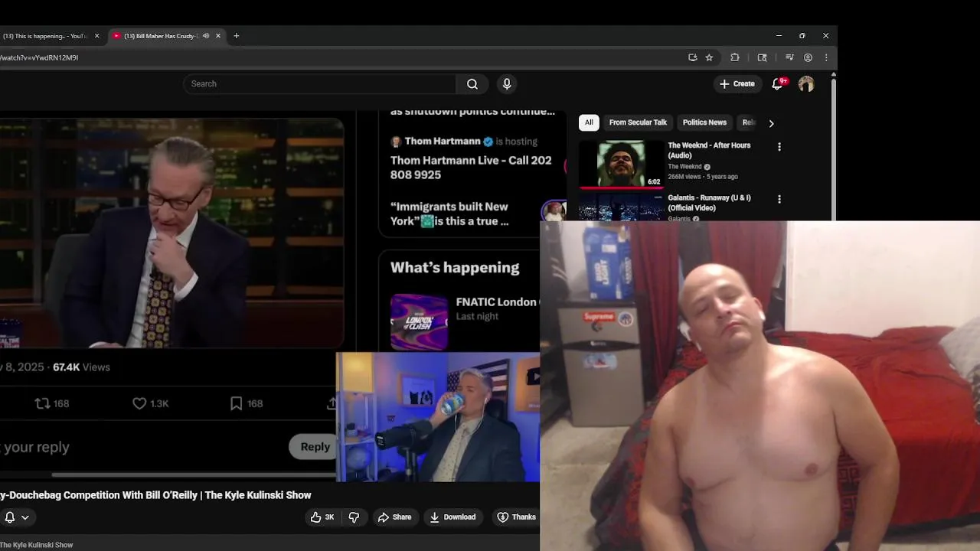Click 'The Weeknd - After Hours (Audio)' title

click(709, 150)
